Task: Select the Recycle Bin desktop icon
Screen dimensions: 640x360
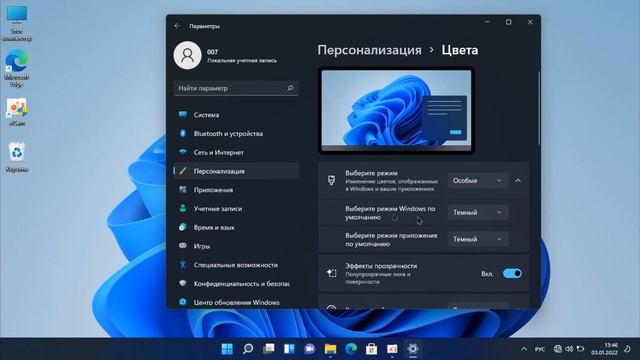Action: point(17,156)
